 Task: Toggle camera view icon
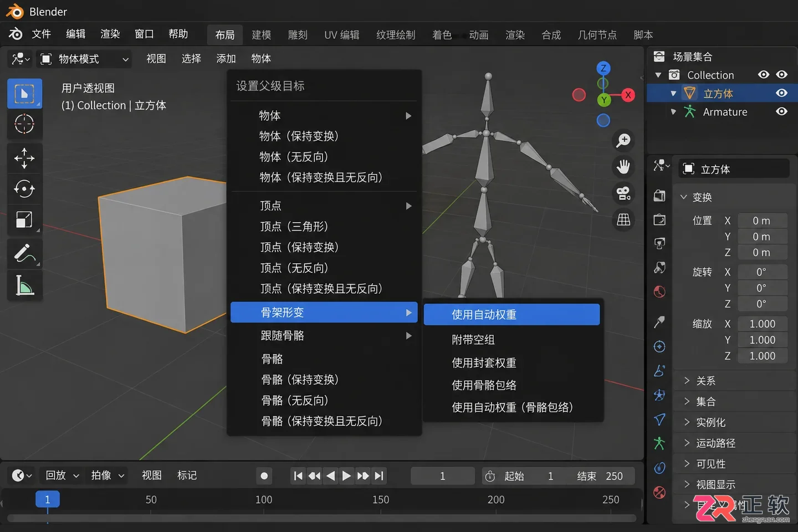coord(623,193)
